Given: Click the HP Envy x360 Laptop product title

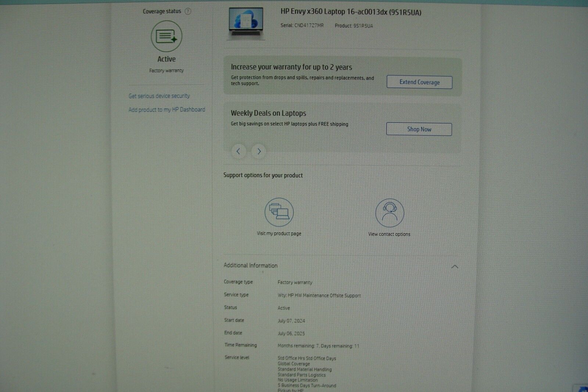Looking at the screenshot, I should click(351, 12).
